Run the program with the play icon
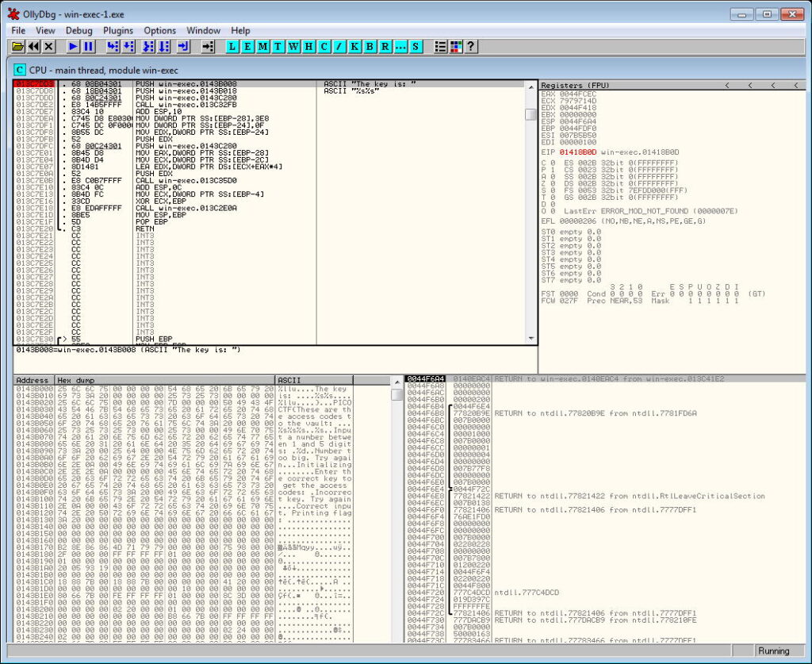This screenshot has height=664, width=812. [73, 47]
